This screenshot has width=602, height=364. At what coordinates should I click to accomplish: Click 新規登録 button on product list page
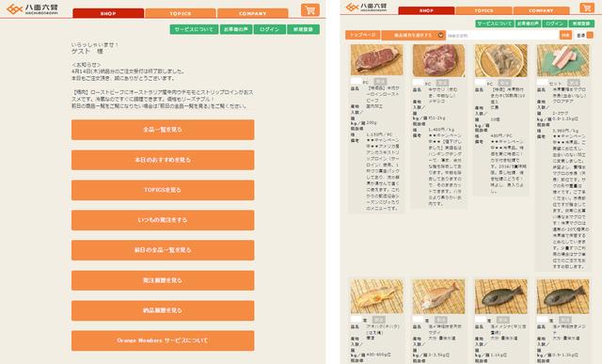tap(581, 24)
